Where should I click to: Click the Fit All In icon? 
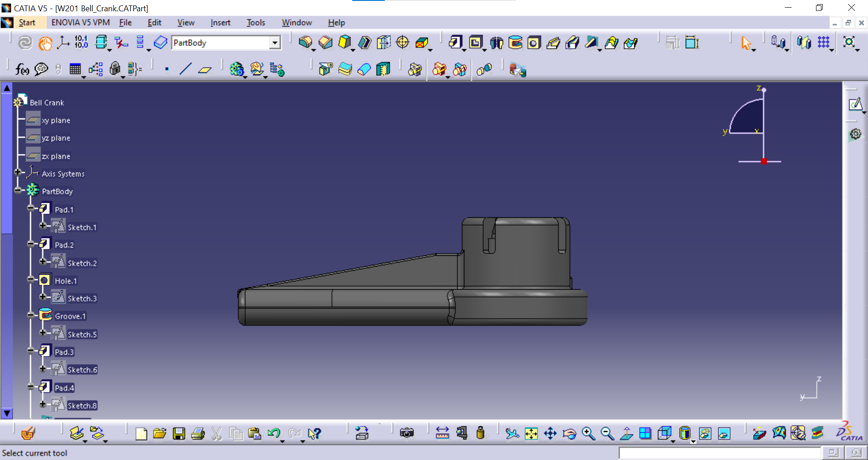point(531,433)
